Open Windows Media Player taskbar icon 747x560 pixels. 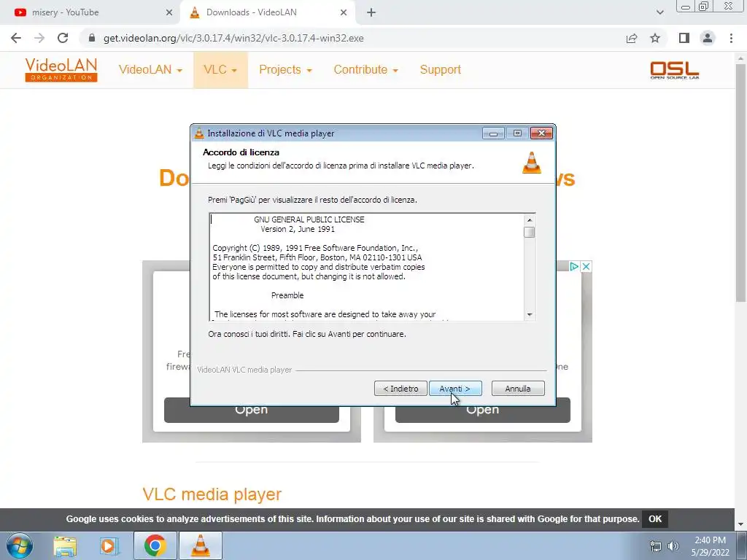coord(109,545)
